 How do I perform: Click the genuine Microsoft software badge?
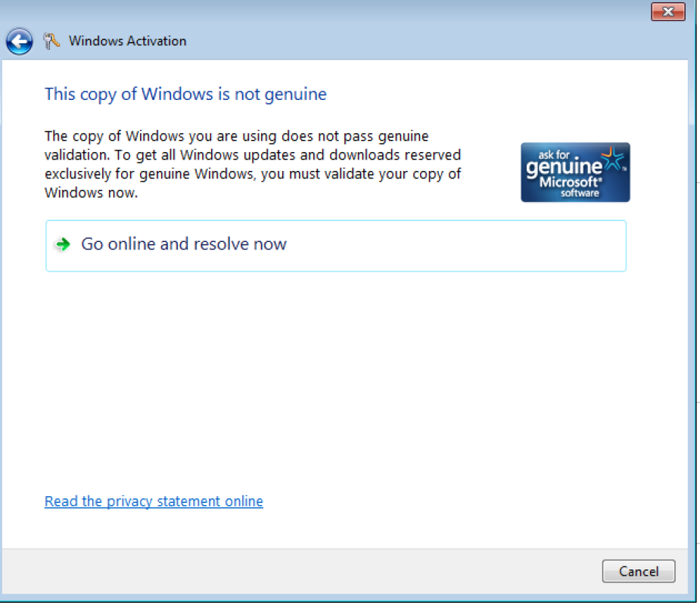click(x=575, y=172)
